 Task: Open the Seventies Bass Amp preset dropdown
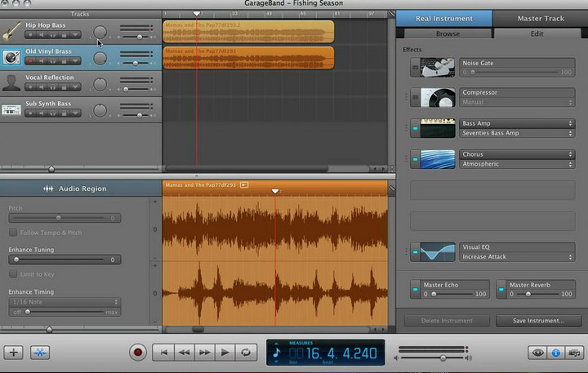[x=516, y=133]
